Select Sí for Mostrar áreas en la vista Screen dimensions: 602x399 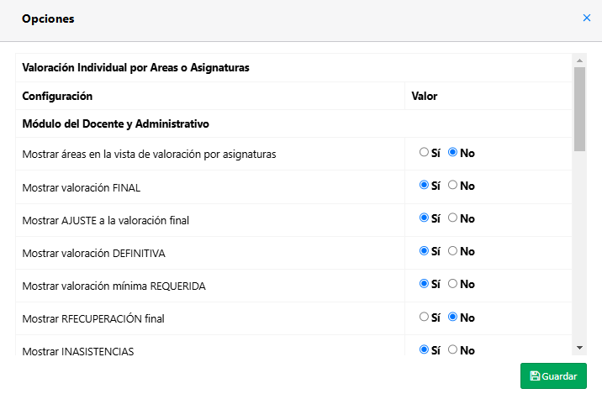pos(424,152)
